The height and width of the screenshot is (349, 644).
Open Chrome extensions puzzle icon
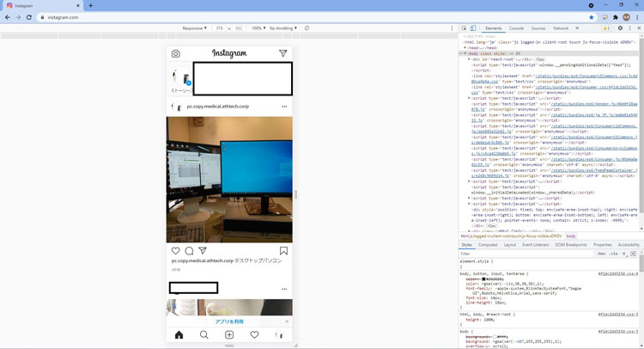(616, 17)
